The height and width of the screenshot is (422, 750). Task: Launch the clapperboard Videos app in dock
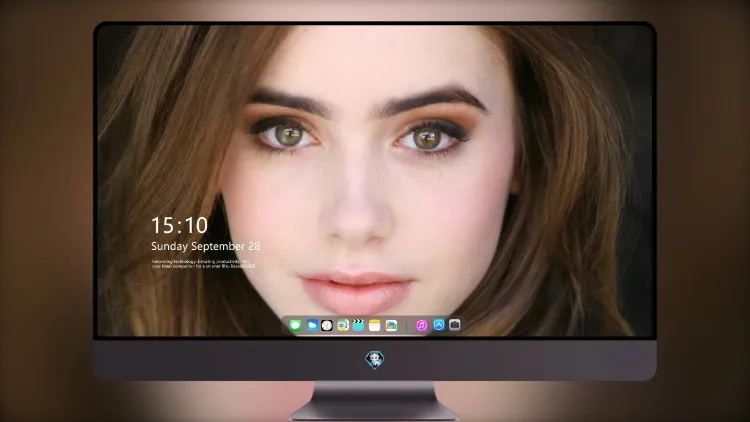(x=358, y=325)
